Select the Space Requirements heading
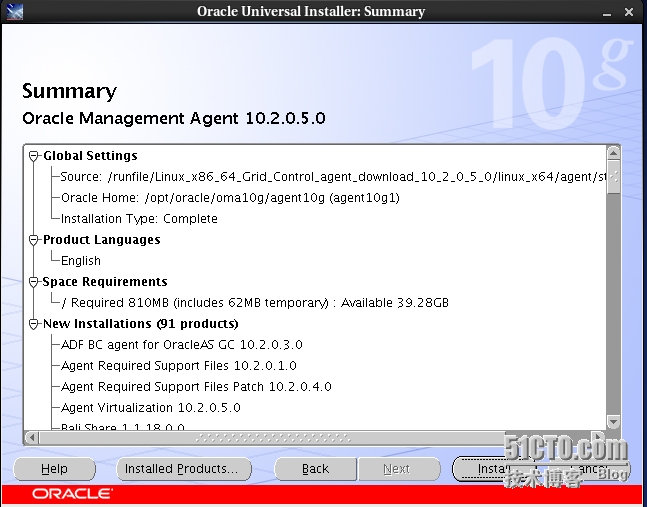The height and width of the screenshot is (507, 647). [105, 282]
